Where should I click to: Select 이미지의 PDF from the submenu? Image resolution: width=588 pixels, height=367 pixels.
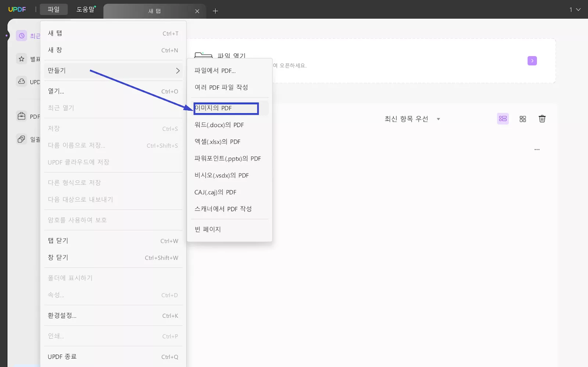226,108
